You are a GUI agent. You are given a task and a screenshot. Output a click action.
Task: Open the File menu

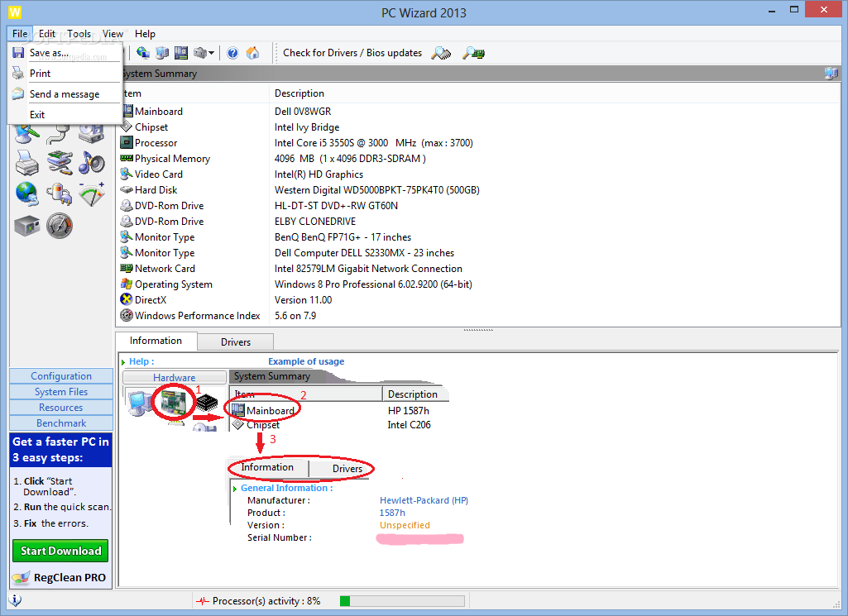point(20,34)
